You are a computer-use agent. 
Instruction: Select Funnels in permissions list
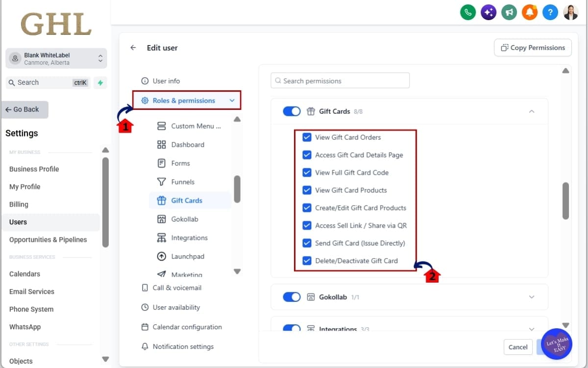tap(190, 182)
